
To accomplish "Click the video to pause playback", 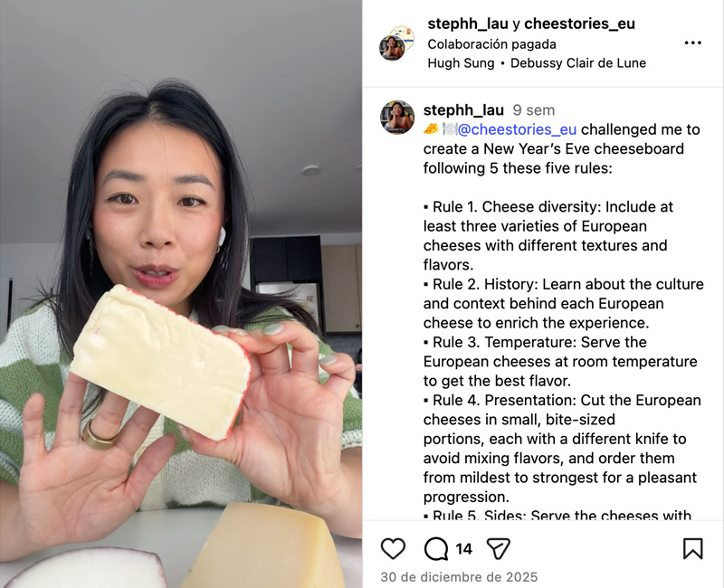I will [x=181, y=294].
